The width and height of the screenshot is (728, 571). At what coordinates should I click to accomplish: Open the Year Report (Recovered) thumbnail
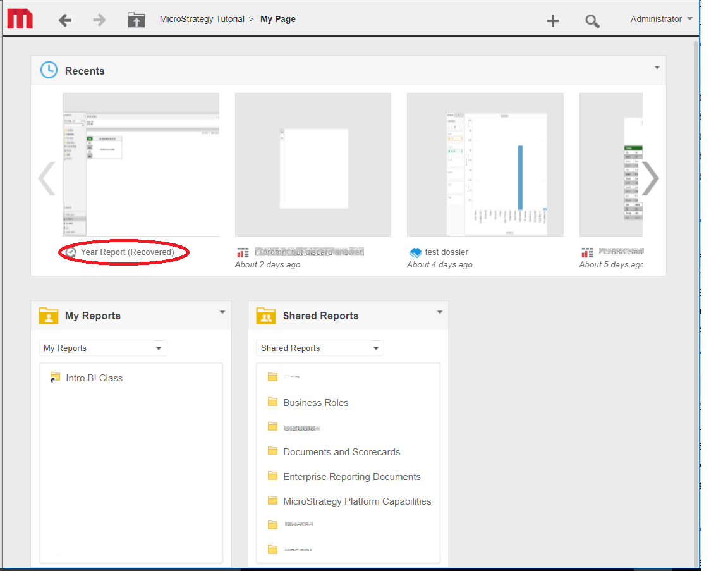[x=141, y=165]
